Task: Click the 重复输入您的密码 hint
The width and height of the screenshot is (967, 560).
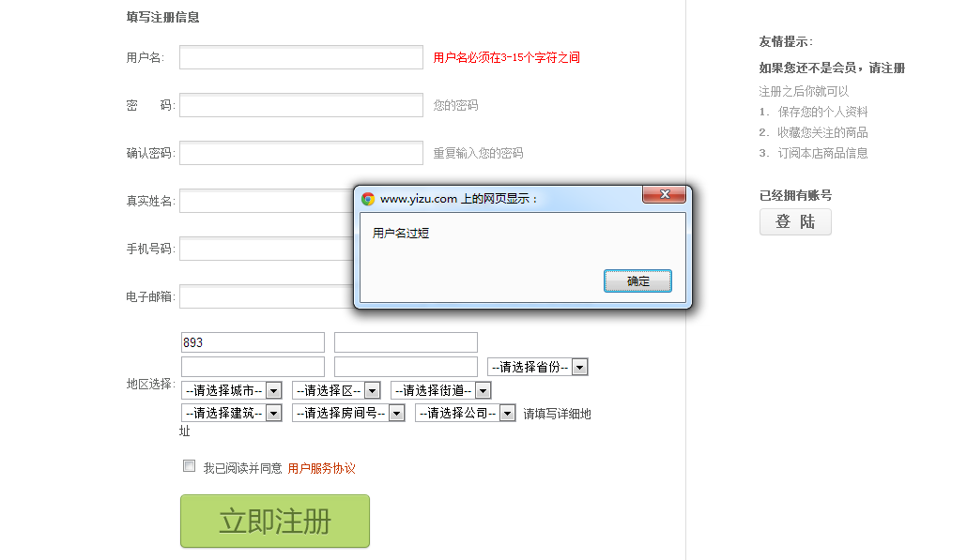Action: (x=478, y=153)
